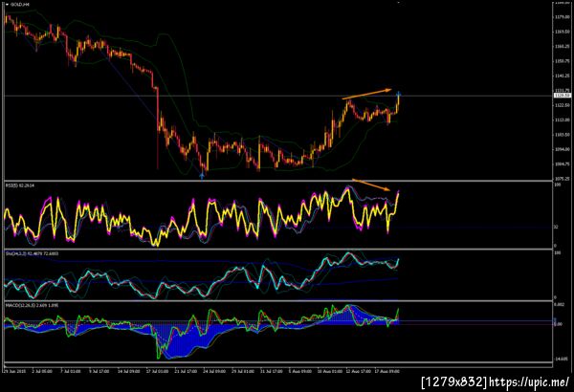Viewport: 574px width, 392px height.
Task: Click the 31 Jul 17:00 time label
Action: [272, 371]
